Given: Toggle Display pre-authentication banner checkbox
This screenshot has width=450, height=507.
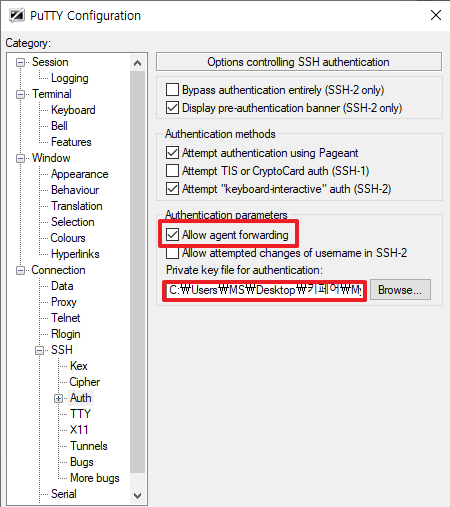Looking at the screenshot, I should click(172, 108).
